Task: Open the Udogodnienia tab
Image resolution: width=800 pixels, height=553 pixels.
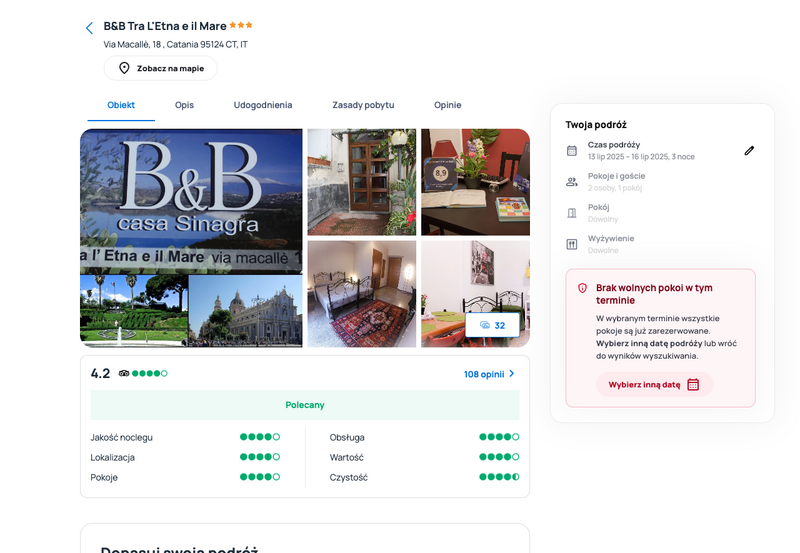Action: coord(263,105)
